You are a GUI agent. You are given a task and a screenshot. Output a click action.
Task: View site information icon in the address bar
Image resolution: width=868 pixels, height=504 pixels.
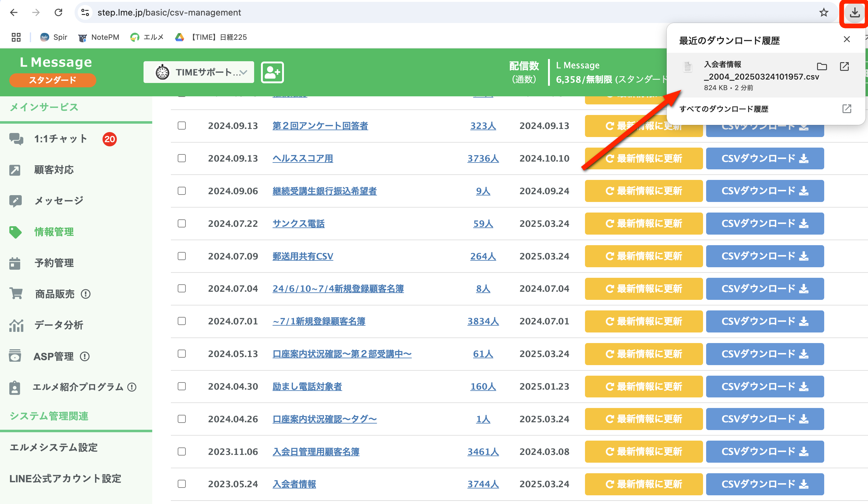[85, 13]
